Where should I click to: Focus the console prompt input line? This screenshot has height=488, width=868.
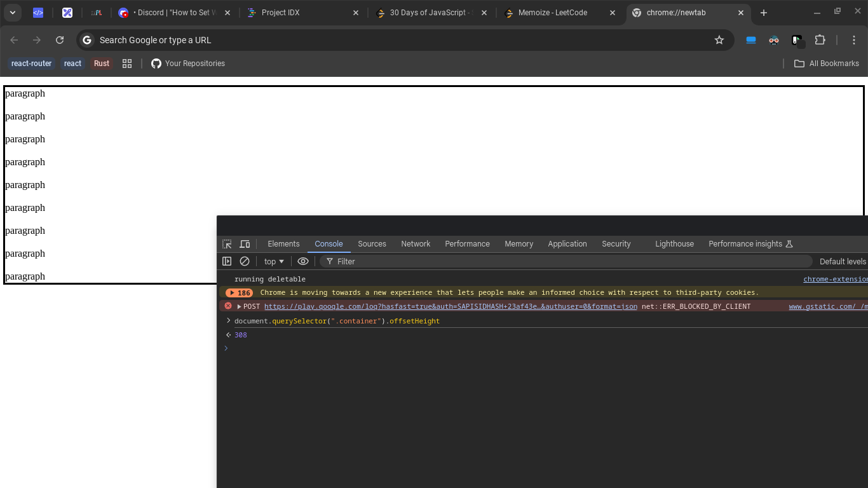[x=546, y=348]
